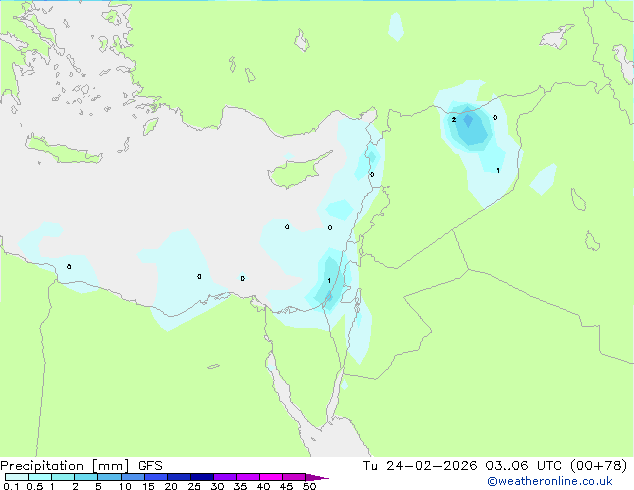This screenshot has width=634, height=490.
Task: Pick the 10–15 mm blue legend swatch
Action: click(132, 477)
